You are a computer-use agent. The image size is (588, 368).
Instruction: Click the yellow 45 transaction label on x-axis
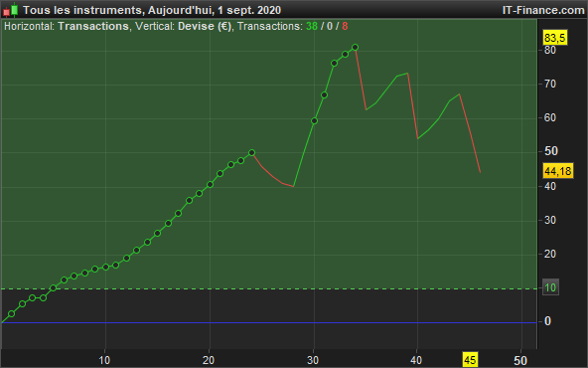pyautogui.click(x=470, y=360)
